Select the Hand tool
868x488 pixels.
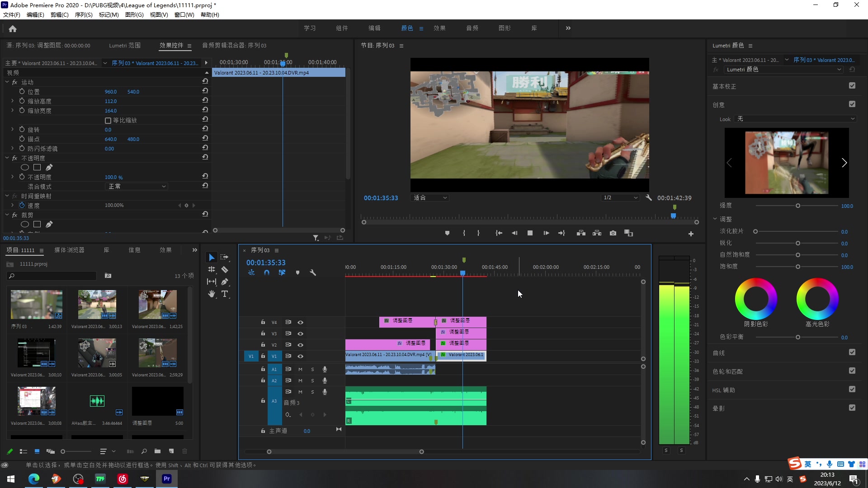pyautogui.click(x=211, y=294)
